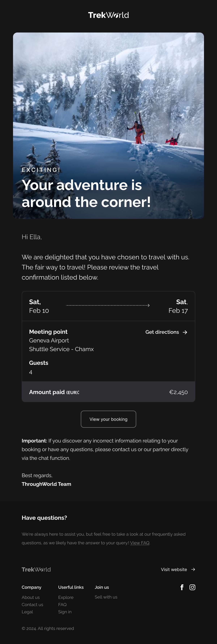This screenshot has width=217, height=644.
Task: Click the arrow next to Visit website
Action: 193,569
